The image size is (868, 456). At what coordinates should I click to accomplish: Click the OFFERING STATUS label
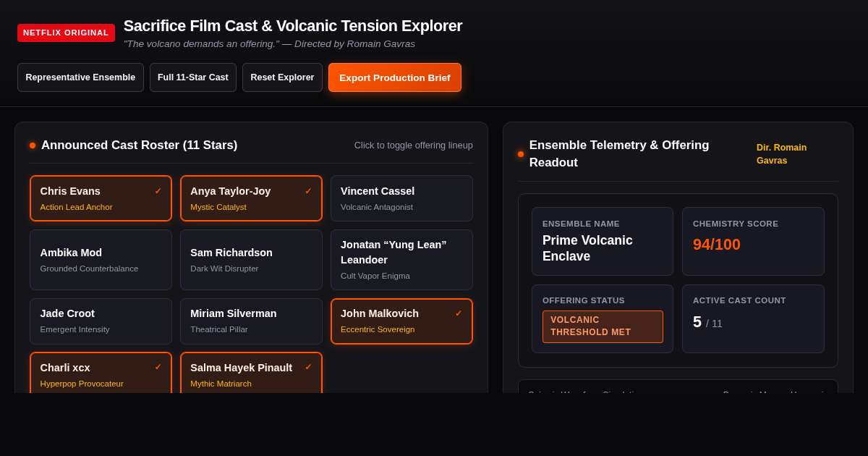[584, 300]
